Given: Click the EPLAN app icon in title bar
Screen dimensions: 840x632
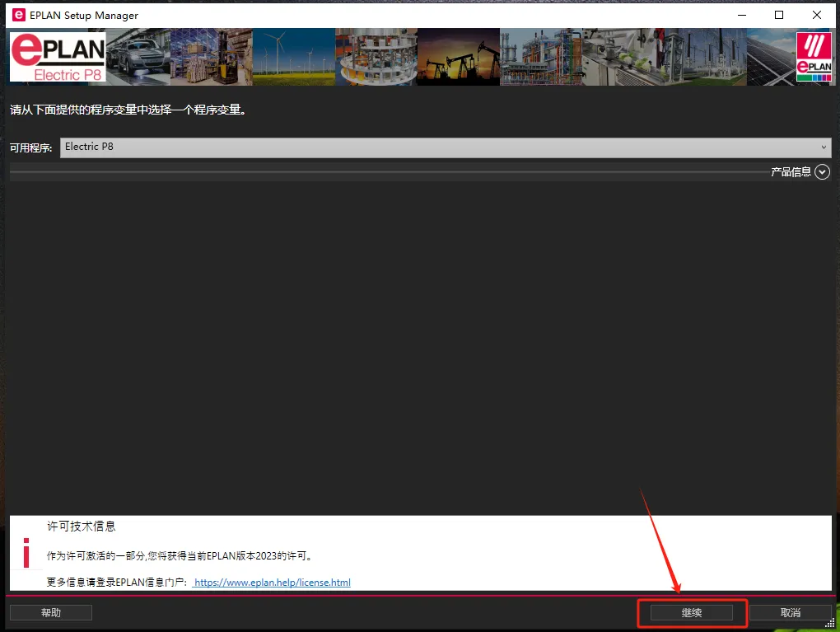Looking at the screenshot, I should (x=19, y=15).
